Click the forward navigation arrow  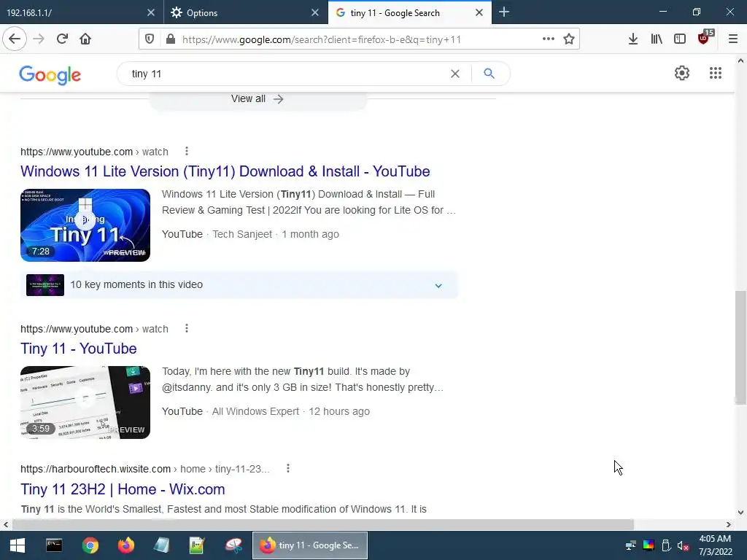(x=39, y=39)
